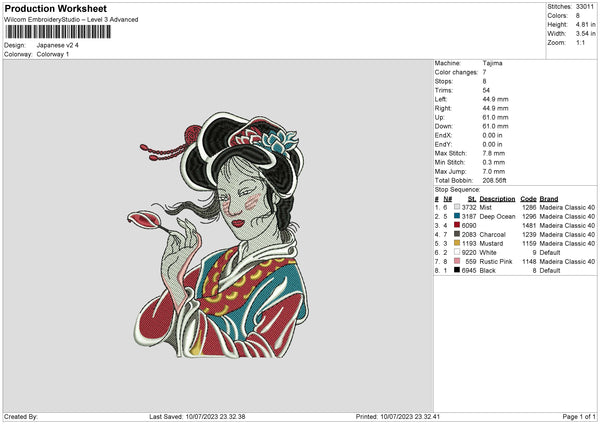This screenshot has width=600, height=424.
Task: Click the Max Stitch value 7.8 mm
Action: 494,153
